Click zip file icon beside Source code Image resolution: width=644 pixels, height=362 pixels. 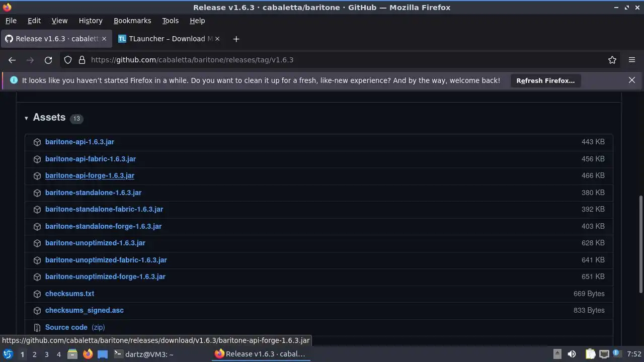37,327
